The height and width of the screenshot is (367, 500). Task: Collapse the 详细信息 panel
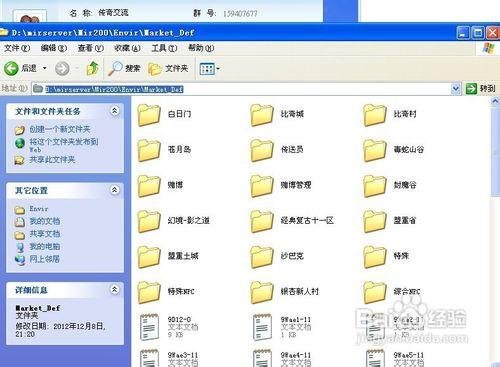coord(114,290)
